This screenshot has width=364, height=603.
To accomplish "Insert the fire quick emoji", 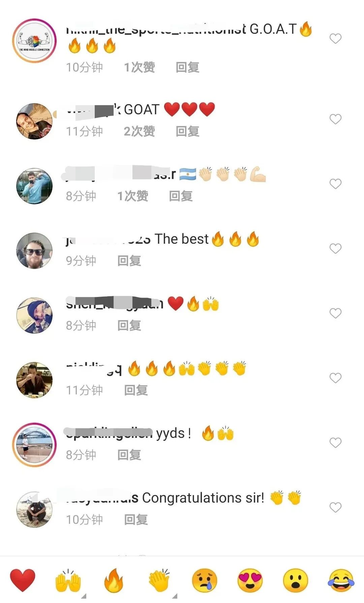I will (114, 580).
